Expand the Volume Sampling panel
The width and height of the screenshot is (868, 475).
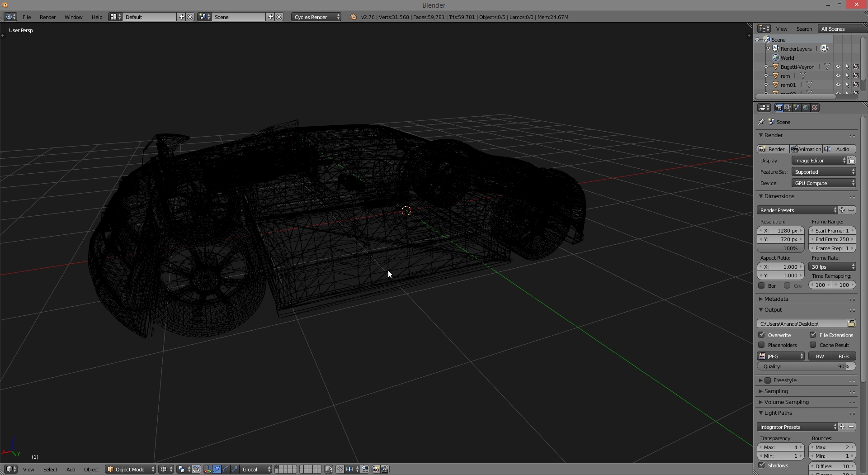(x=786, y=402)
